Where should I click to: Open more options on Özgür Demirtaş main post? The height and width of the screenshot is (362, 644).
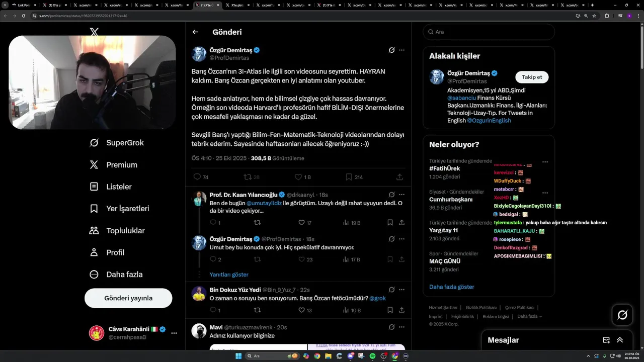coord(401,50)
